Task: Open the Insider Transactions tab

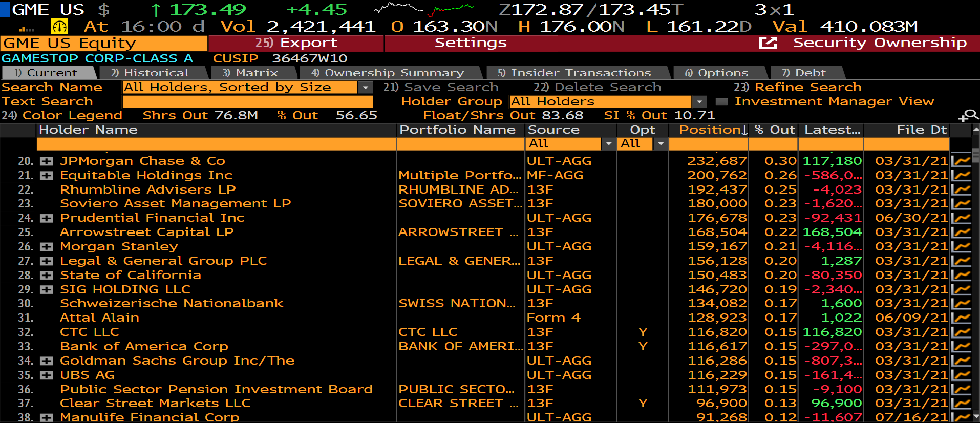Action: tap(574, 73)
